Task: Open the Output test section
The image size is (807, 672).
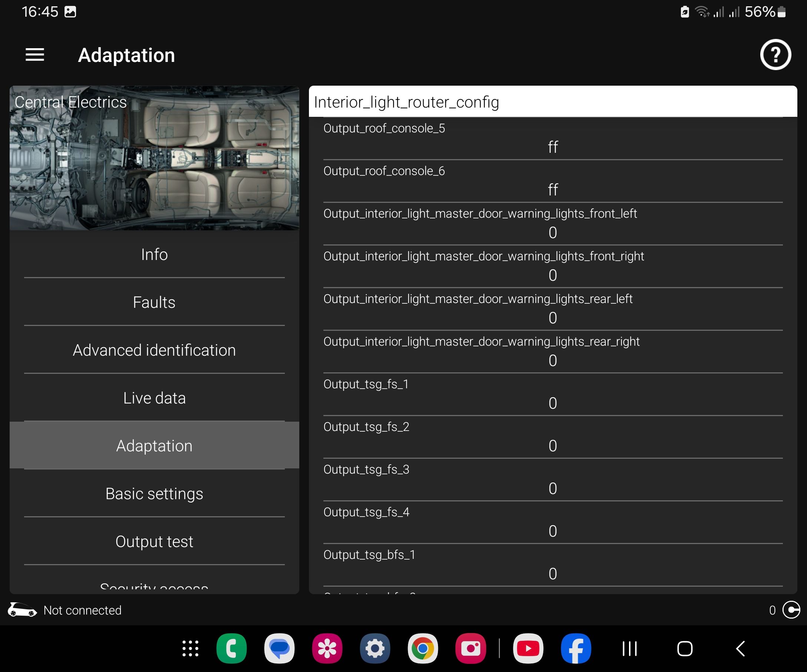Action: 154,541
